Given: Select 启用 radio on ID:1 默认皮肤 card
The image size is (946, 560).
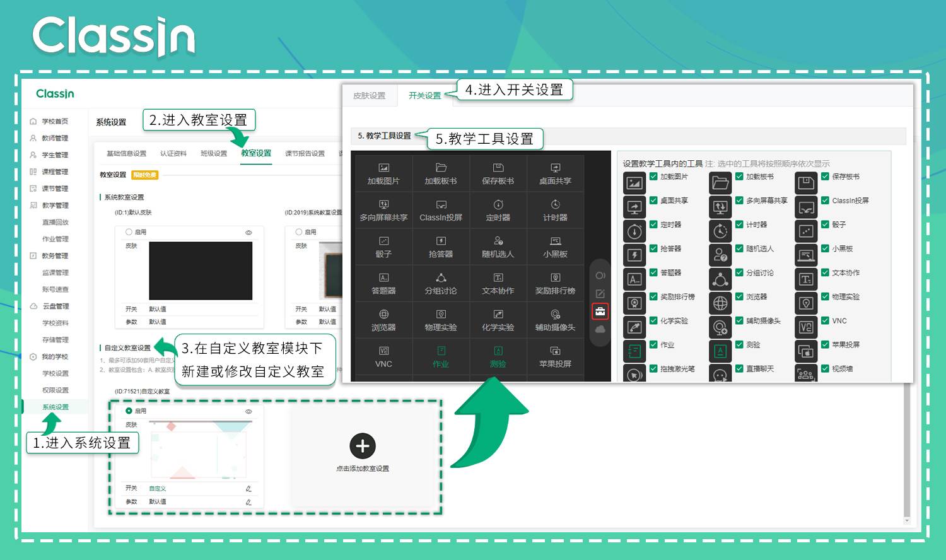Looking at the screenshot, I should 129,232.
